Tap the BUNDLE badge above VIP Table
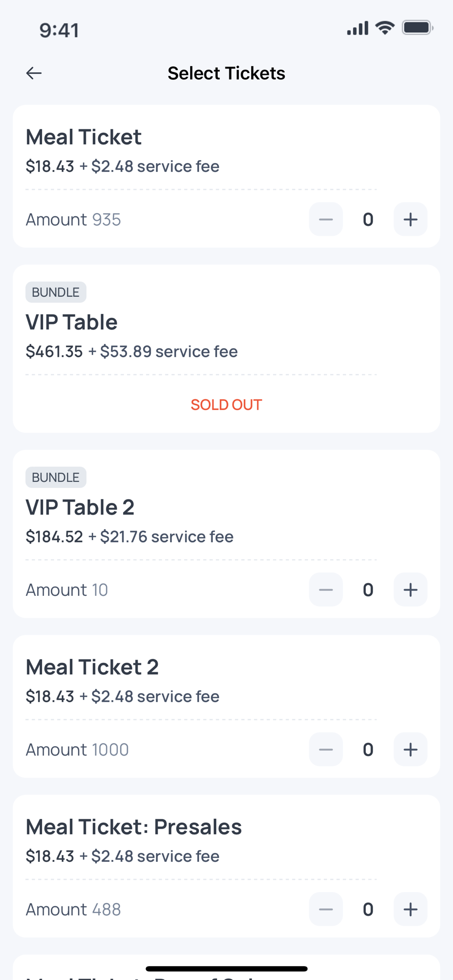This screenshot has height=980, width=453. pyautogui.click(x=56, y=293)
